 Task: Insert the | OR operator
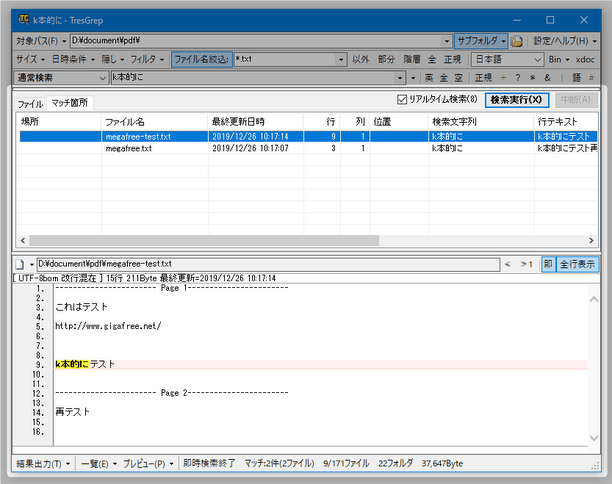[562, 78]
